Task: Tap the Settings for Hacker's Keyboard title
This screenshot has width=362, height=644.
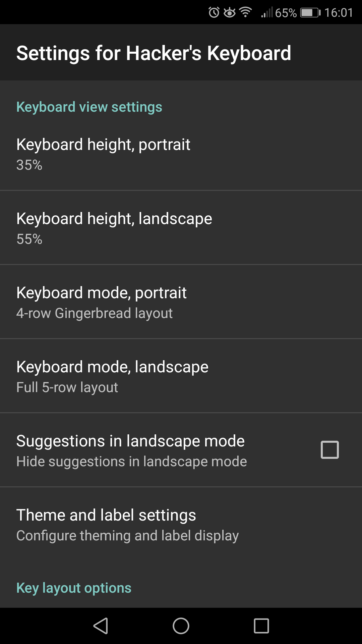Action: pos(154,53)
